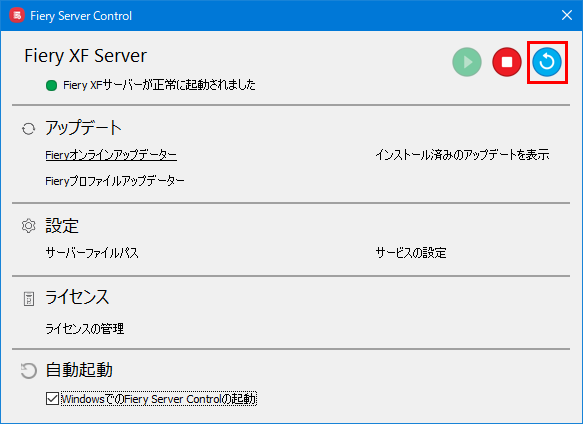Click the 自動起動 heading text
Image resolution: width=583 pixels, height=424 pixels.
(79, 370)
